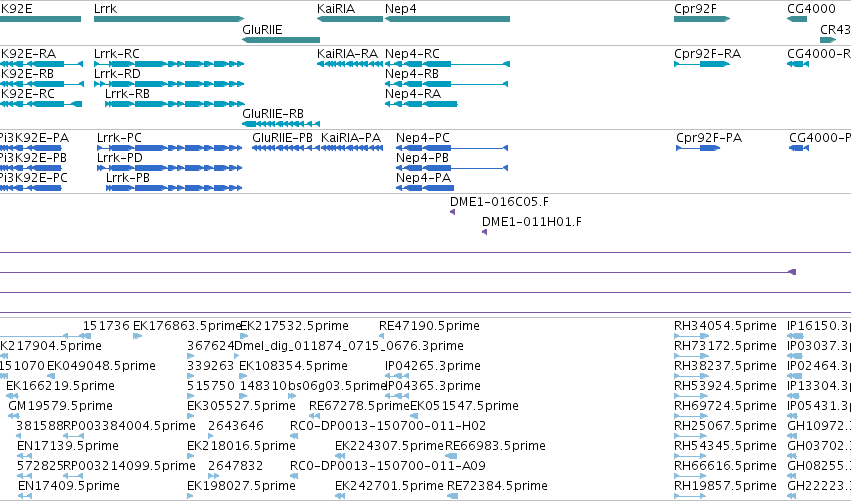Click the Lrrk-PD protein feature
Screen dimensions: 851x501
coord(169,168)
